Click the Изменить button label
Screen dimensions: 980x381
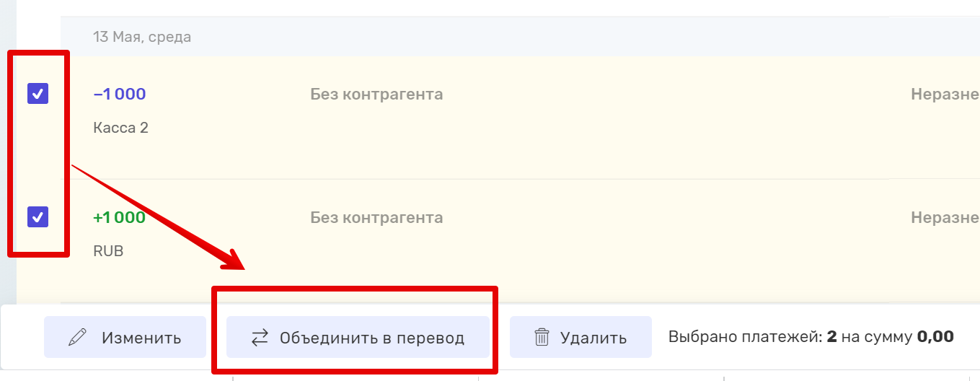pyautogui.click(x=141, y=338)
